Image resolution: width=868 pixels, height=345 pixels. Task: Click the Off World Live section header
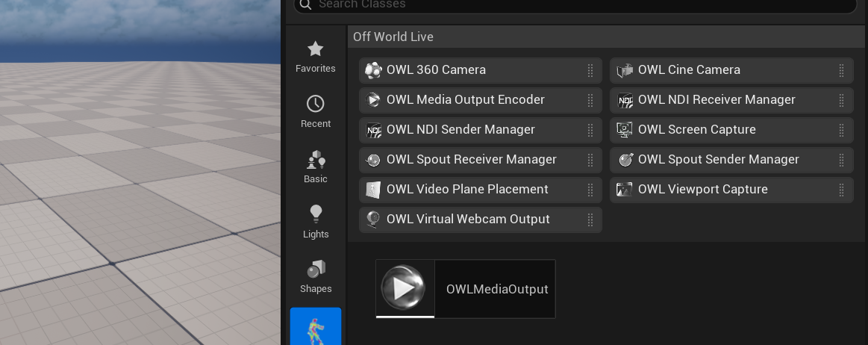tap(608, 37)
